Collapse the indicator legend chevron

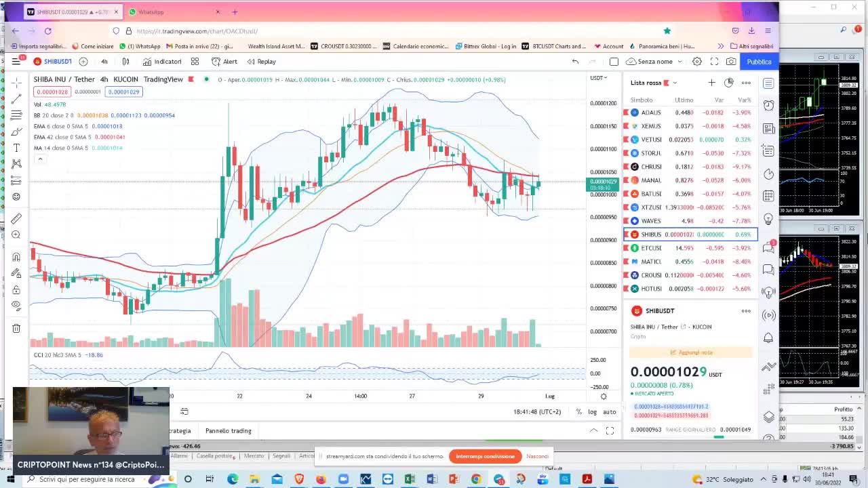[40, 159]
